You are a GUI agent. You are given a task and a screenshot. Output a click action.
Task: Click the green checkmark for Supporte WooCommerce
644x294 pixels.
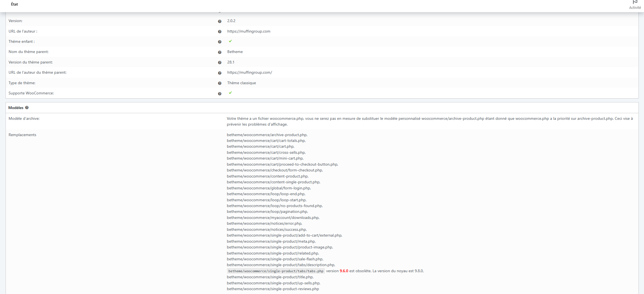click(230, 93)
